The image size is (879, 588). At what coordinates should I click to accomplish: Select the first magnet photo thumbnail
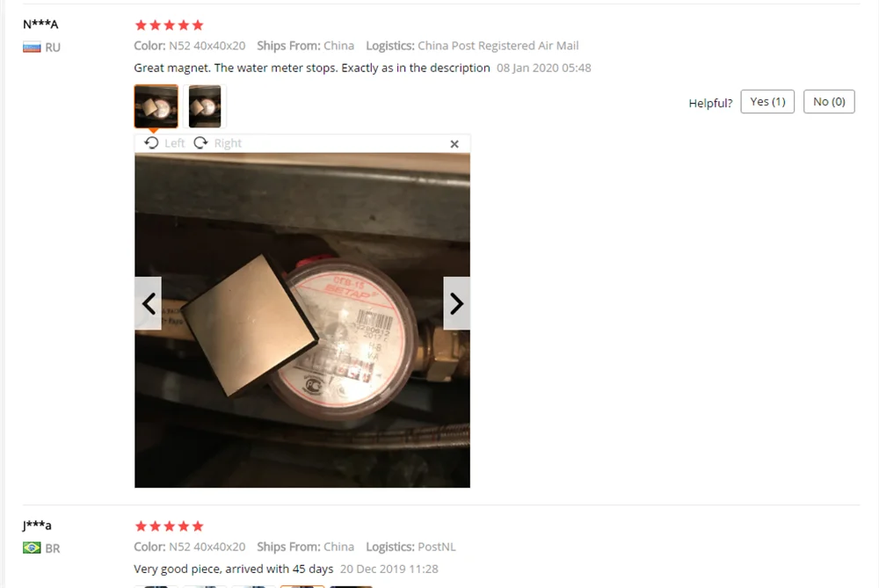156,106
